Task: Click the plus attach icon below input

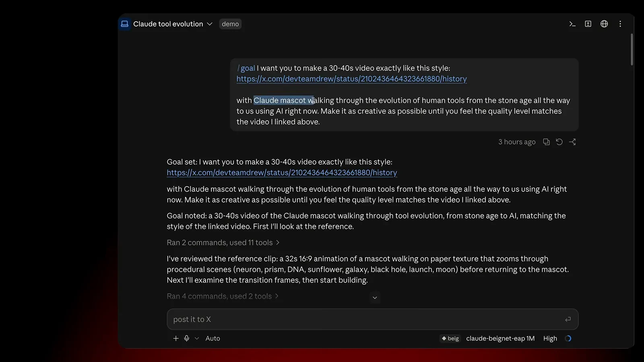Action: pos(176,339)
